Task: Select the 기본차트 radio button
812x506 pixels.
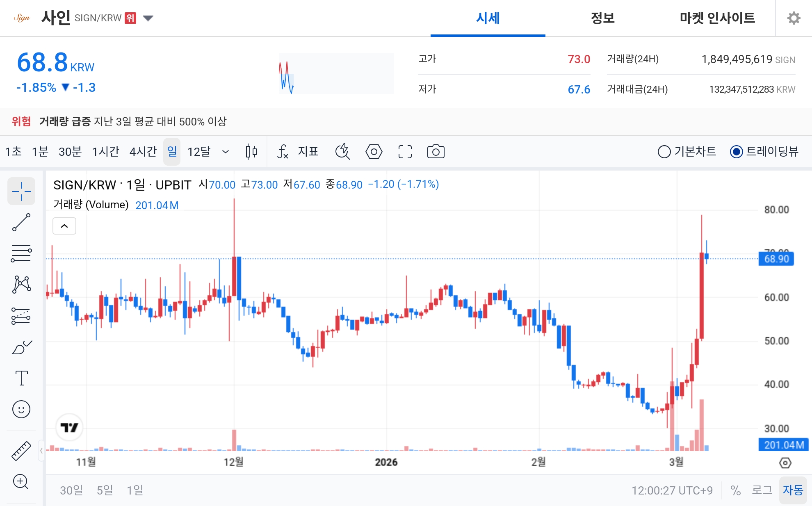Action: pos(665,152)
